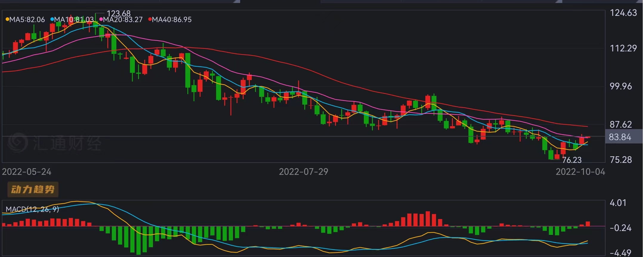Click the 4.01 MACD axis label
Screen dimensions: 644x257
[x=618, y=203]
